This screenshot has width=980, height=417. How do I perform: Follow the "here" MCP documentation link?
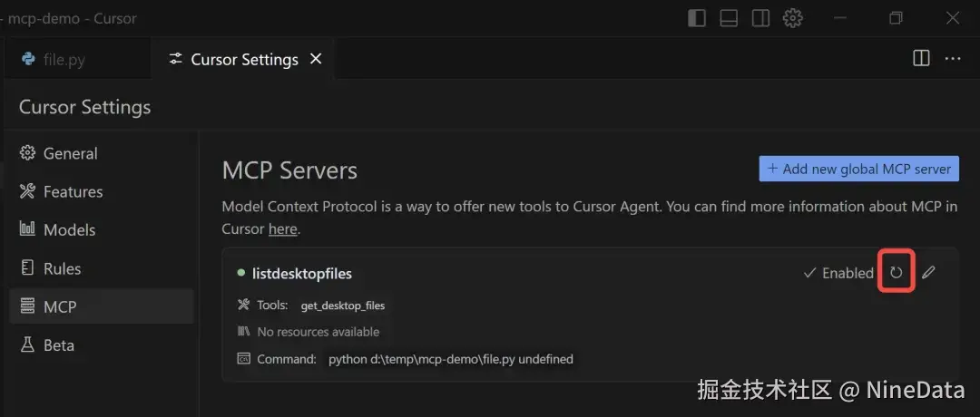(282, 229)
